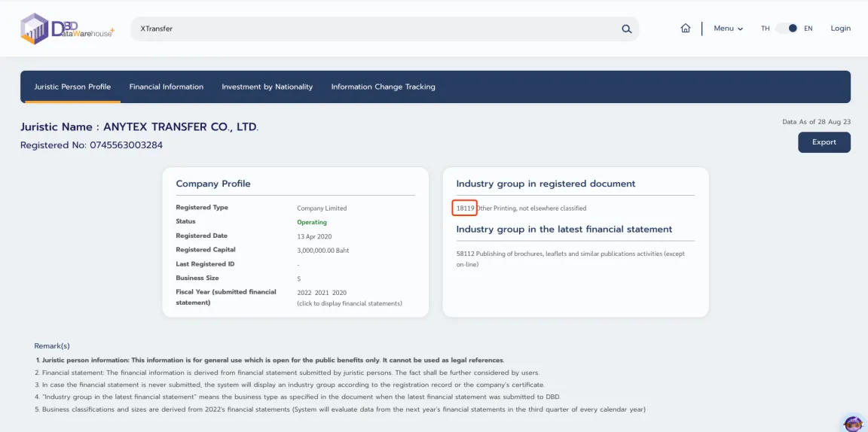Click the Login link
Viewport: 868px width, 432px height.
pos(840,29)
